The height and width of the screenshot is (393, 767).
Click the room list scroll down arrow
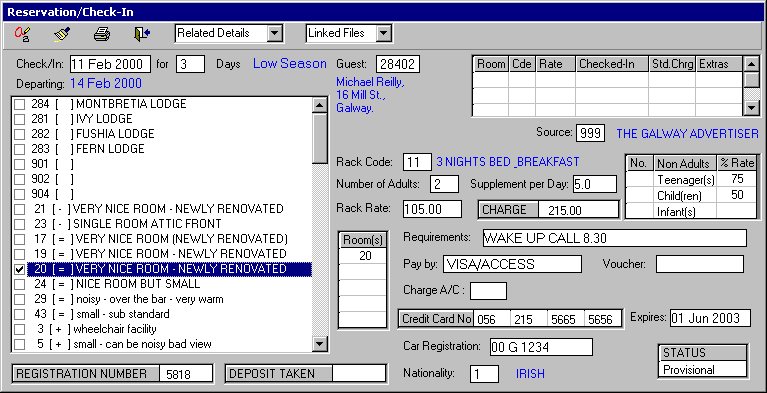(x=320, y=344)
